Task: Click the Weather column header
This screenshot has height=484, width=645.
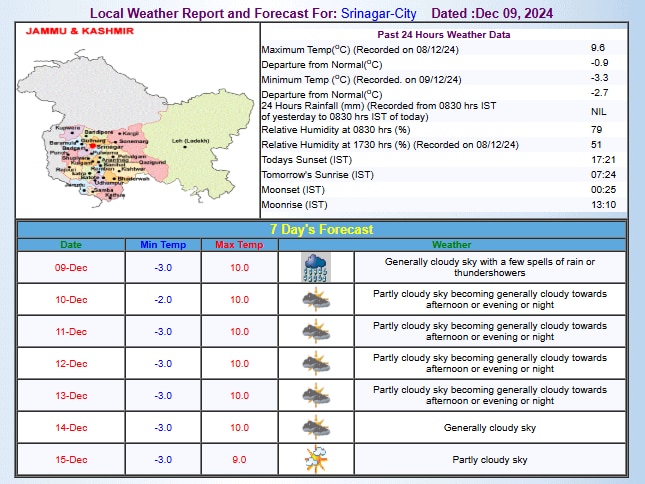Action: 452,244
